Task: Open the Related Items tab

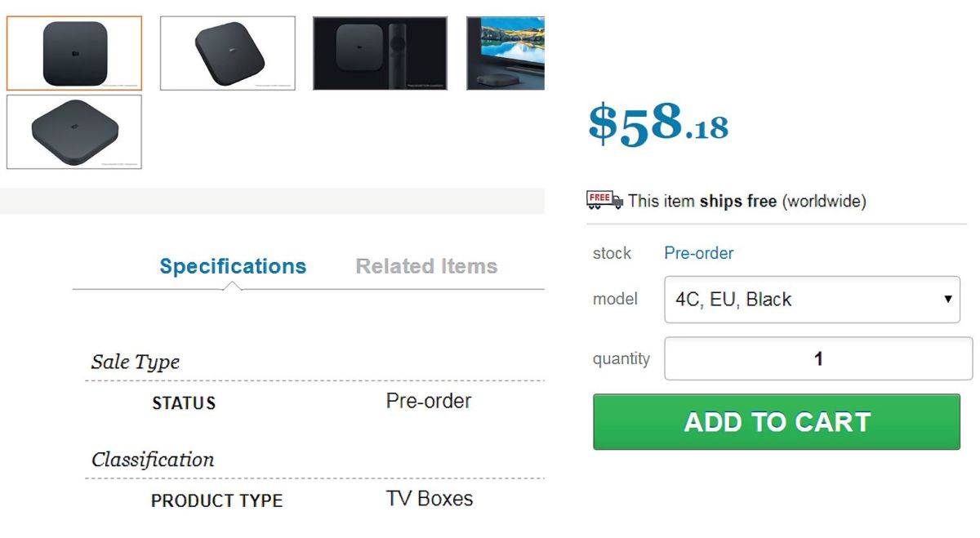Action: (426, 266)
